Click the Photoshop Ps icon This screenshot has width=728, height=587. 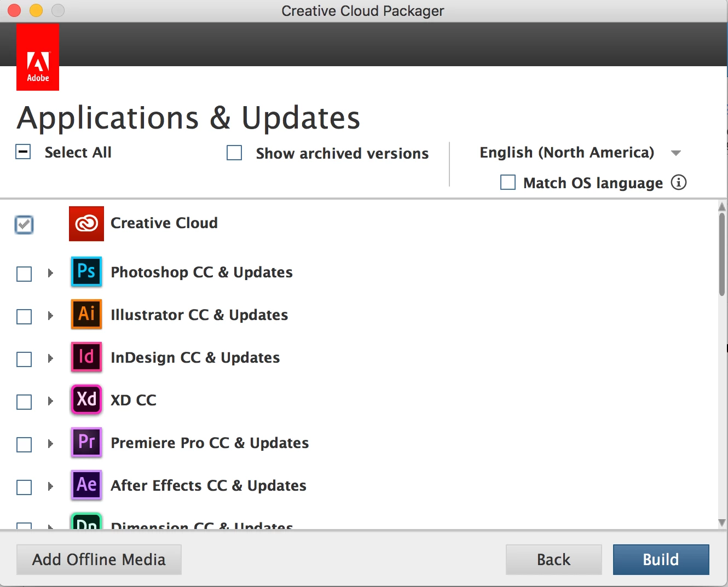click(86, 271)
